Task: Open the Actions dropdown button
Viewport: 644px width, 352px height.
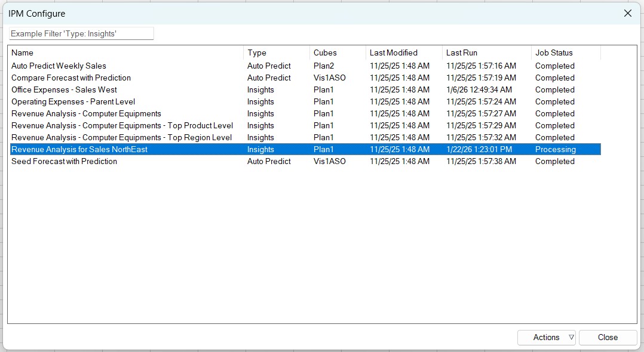Action: point(546,337)
